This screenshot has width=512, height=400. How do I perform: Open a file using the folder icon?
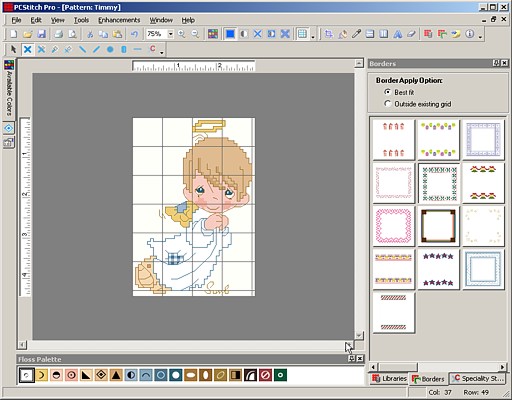[x=28, y=34]
